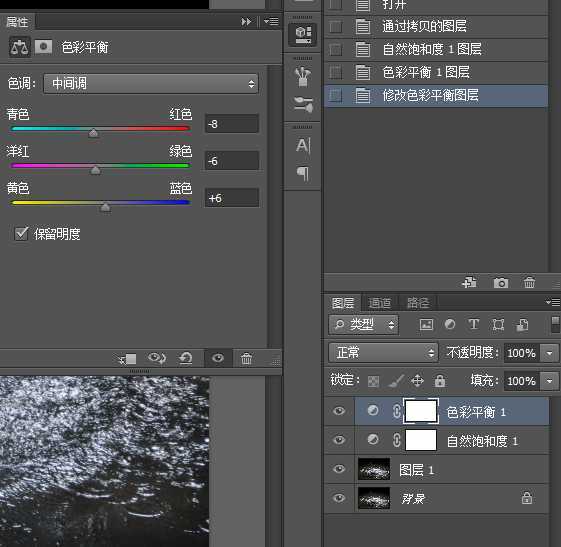Viewport: 561px width, 547px height.
Task: Click the yellow-blue slider handle
Action: pos(105,207)
